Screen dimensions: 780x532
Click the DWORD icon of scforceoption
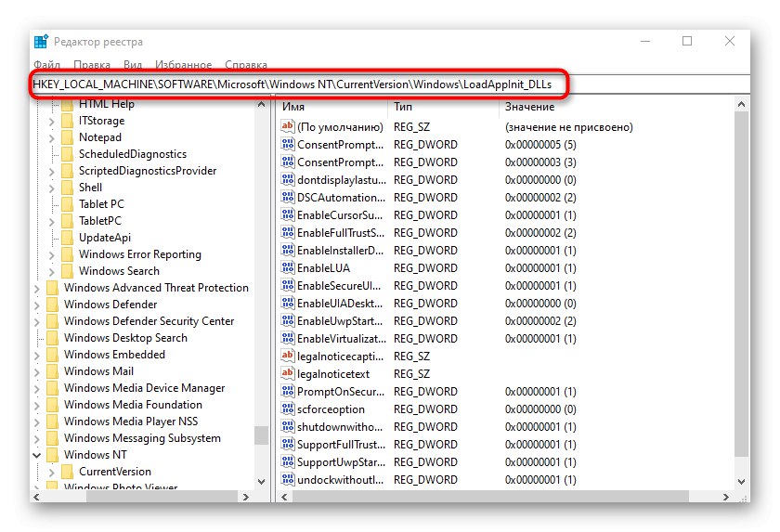(x=288, y=409)
